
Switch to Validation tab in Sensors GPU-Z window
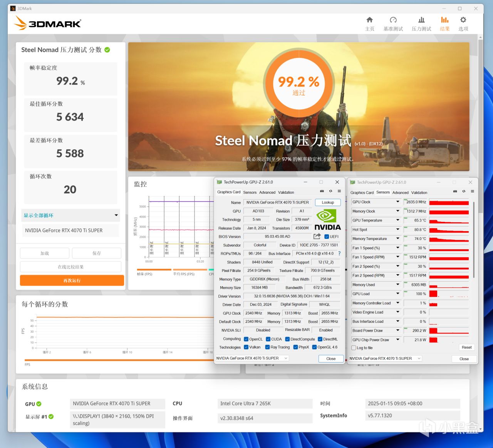pyautogui.click(x=419, y=193)
